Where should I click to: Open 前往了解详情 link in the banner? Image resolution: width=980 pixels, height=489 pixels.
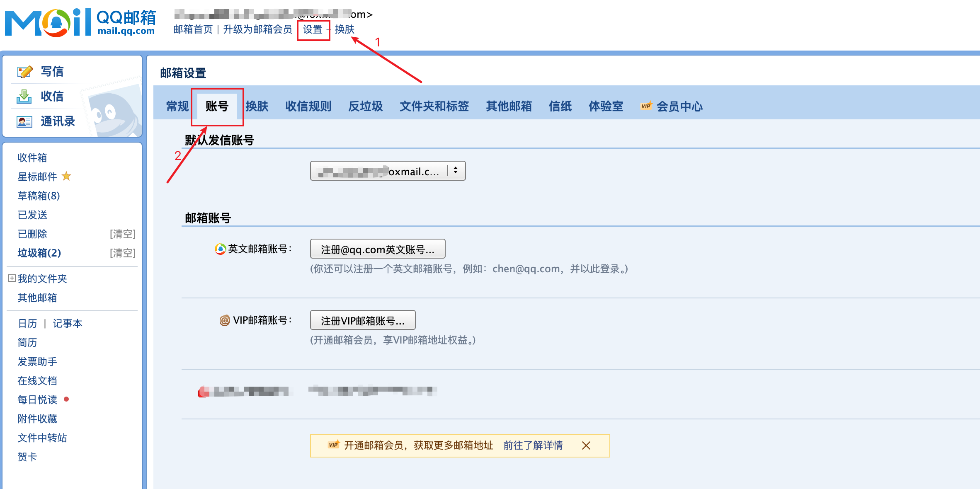(534, 445)
